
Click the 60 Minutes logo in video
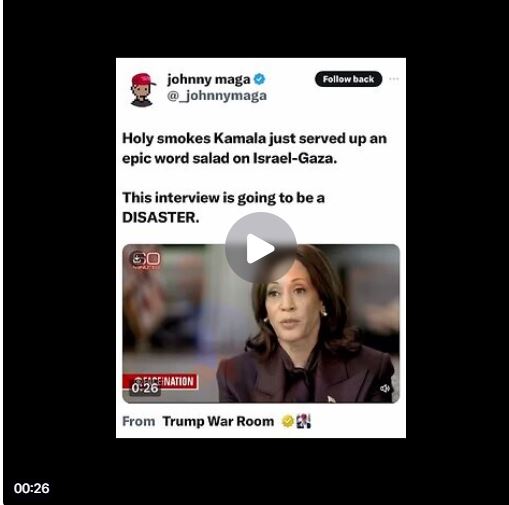(x=145, y=260)
